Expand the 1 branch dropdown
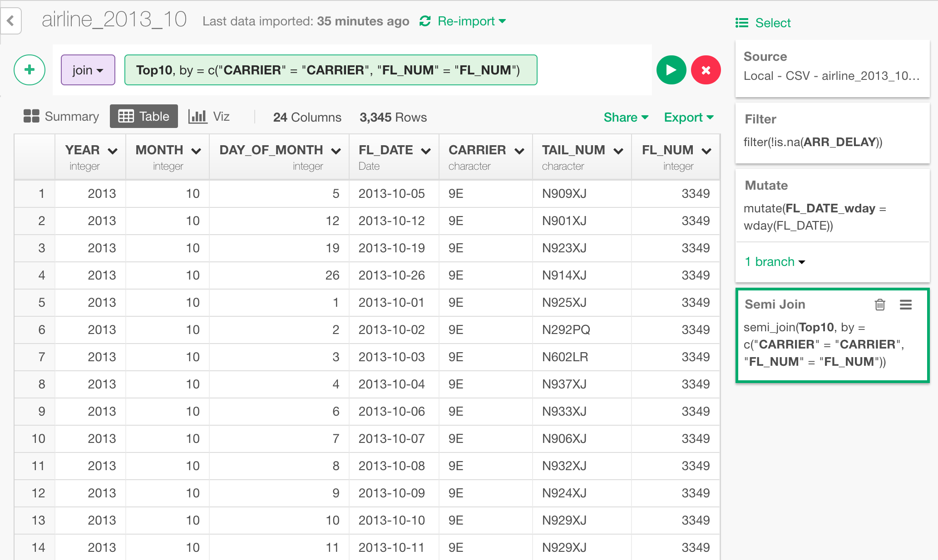 (775, 262)
